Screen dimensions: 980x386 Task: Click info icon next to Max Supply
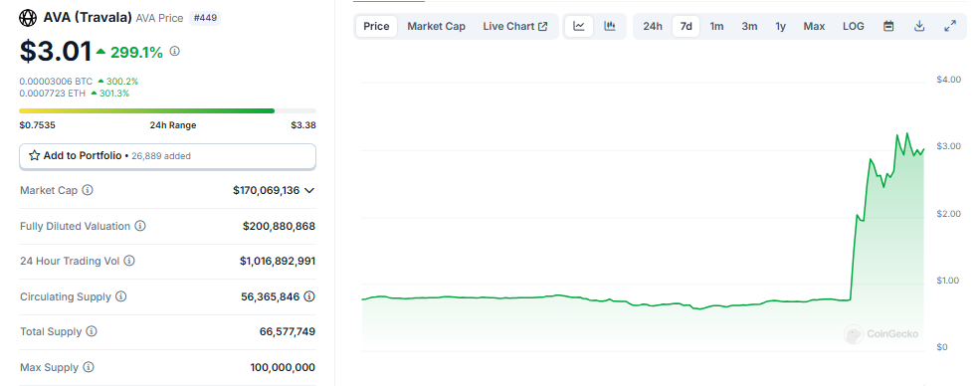tap(89, 367)
